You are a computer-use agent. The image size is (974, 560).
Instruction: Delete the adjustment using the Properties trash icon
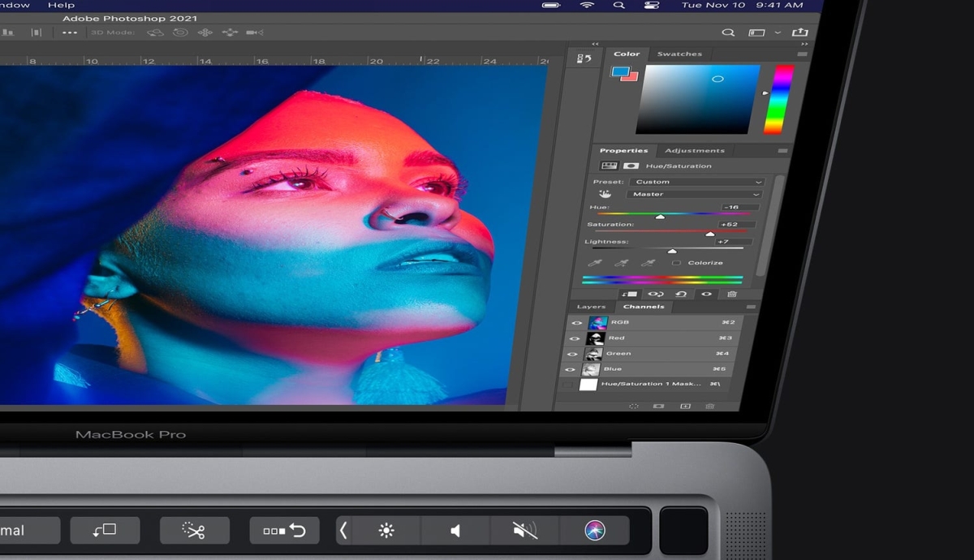click(732, 294)
